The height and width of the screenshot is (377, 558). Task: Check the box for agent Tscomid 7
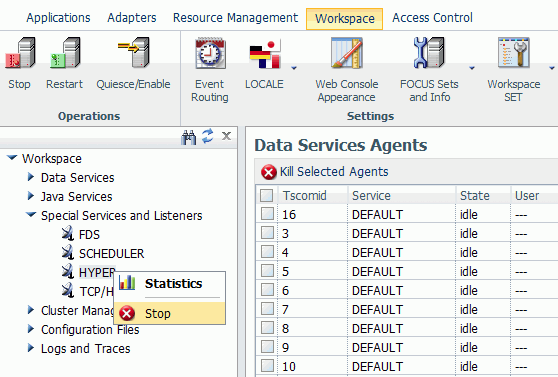[x=267, y=309]
